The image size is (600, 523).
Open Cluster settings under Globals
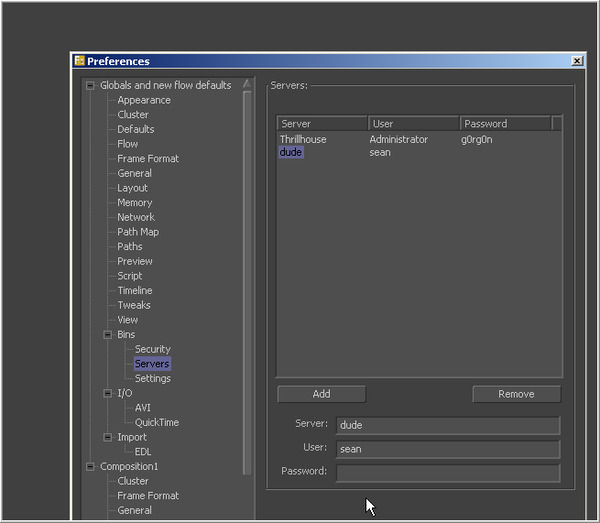tap(133, 115)
